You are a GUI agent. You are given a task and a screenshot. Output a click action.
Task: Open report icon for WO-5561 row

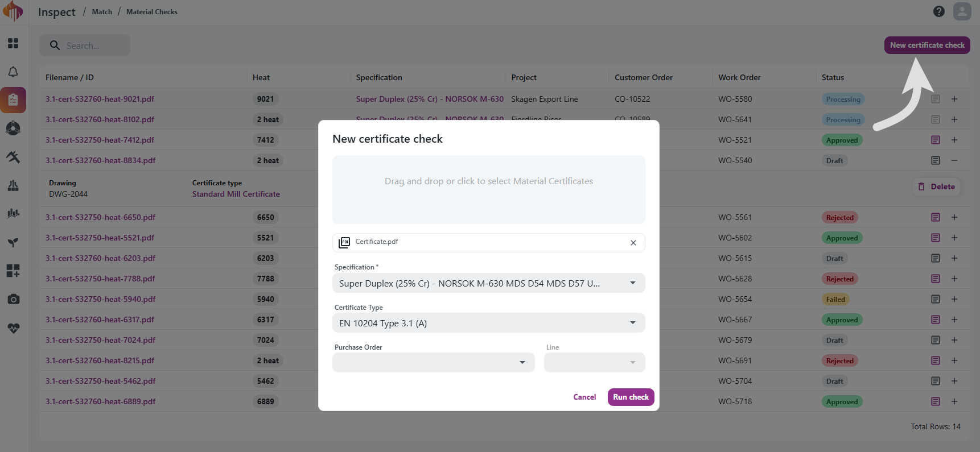[936, 217]
